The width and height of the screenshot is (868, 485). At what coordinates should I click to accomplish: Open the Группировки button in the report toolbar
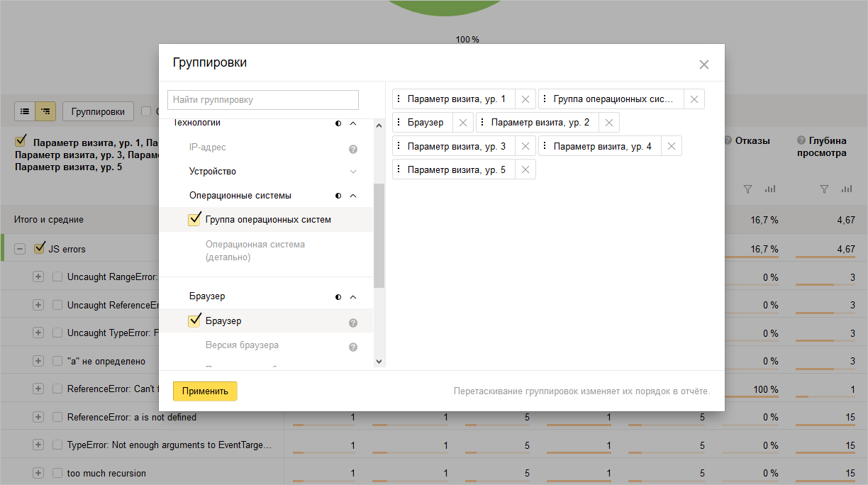pos(98,111)
